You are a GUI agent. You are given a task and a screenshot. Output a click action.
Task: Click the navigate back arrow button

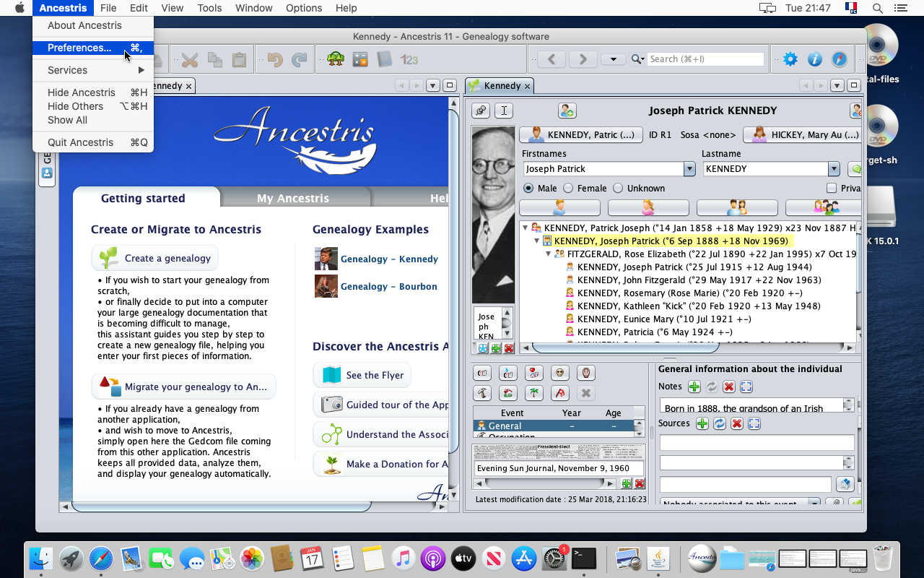(x=552, y=59)
